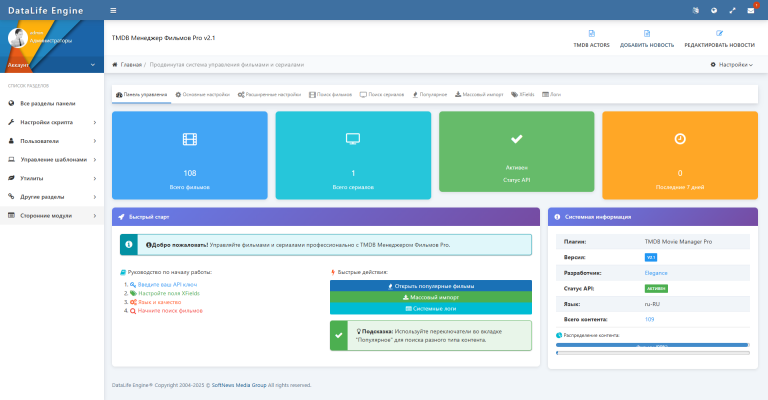Open messages via the envelope icon

click(x=751, y=10)
